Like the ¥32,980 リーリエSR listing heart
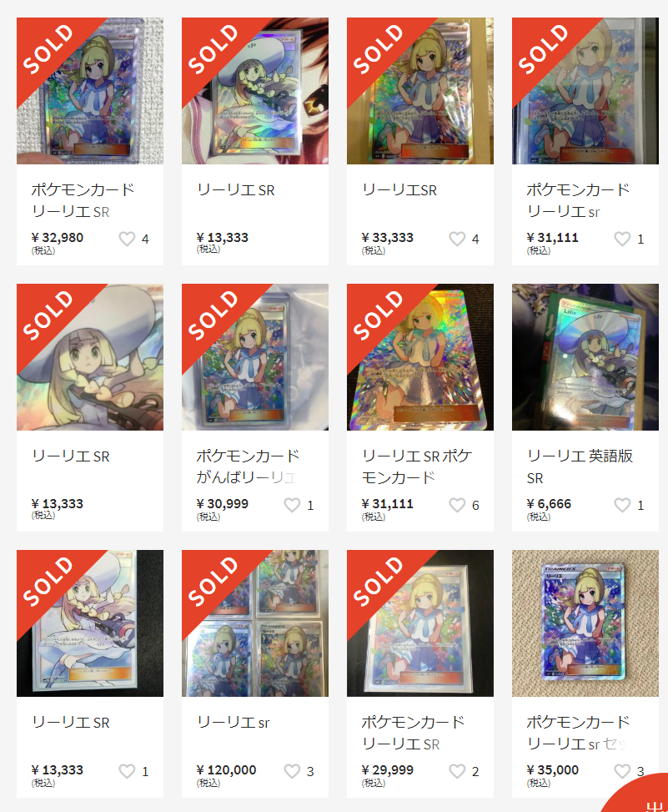Viewport: 668px width, 812px height. pyautogui.click(x=127, y=239)
